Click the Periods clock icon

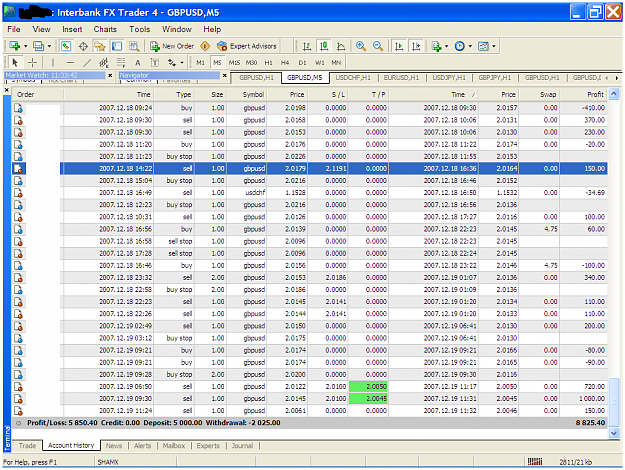pos(460,46)
